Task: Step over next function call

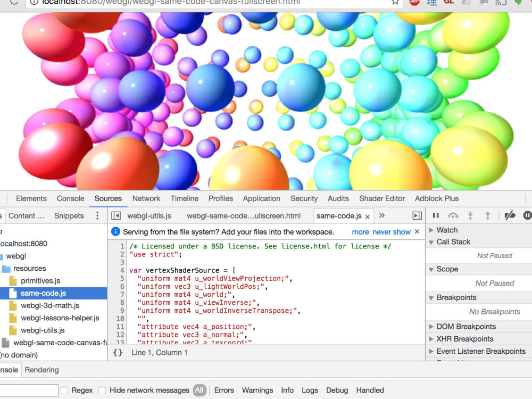Action: [x=453, y=215]
